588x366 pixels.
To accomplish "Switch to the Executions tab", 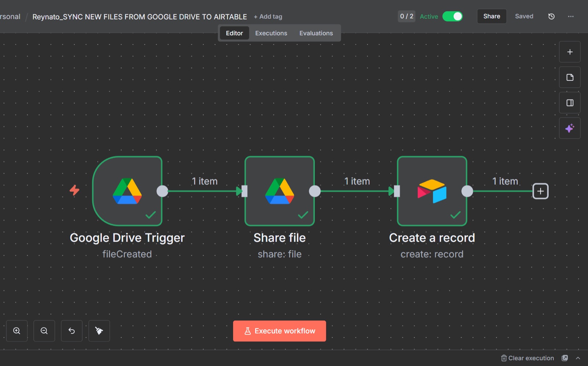I will (x=271, y=33).
